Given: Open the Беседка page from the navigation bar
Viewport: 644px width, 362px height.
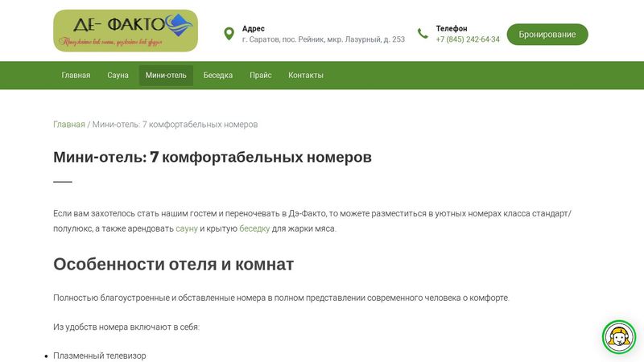Looking at the screenshot, I should (218, 76).
